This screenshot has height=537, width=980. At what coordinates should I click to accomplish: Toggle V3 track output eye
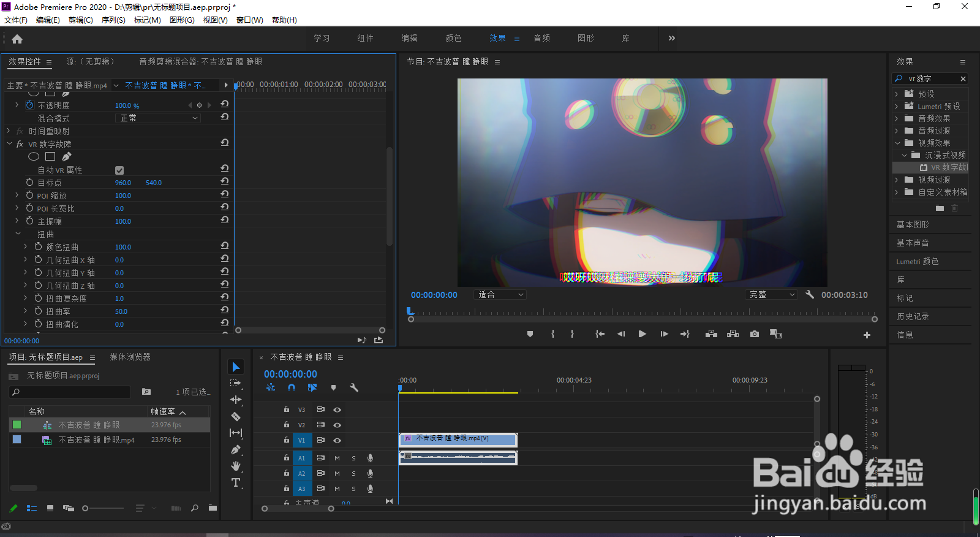(337, 409)
